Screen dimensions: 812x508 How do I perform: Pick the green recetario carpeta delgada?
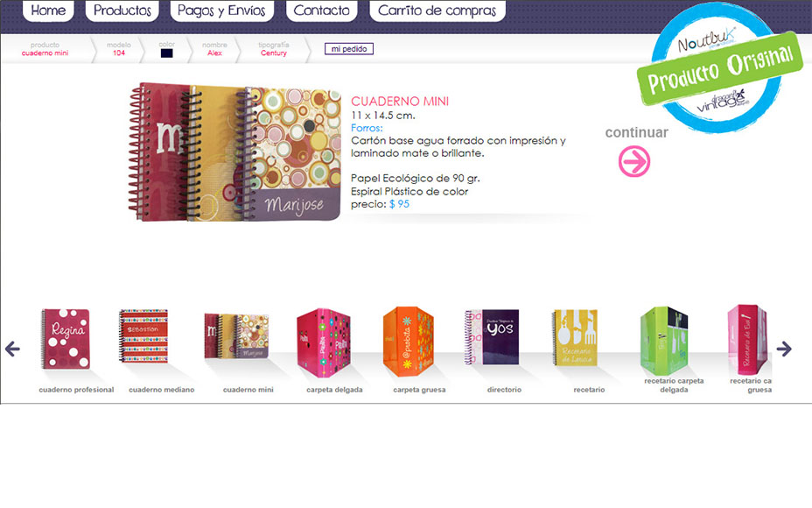[664, 341]
